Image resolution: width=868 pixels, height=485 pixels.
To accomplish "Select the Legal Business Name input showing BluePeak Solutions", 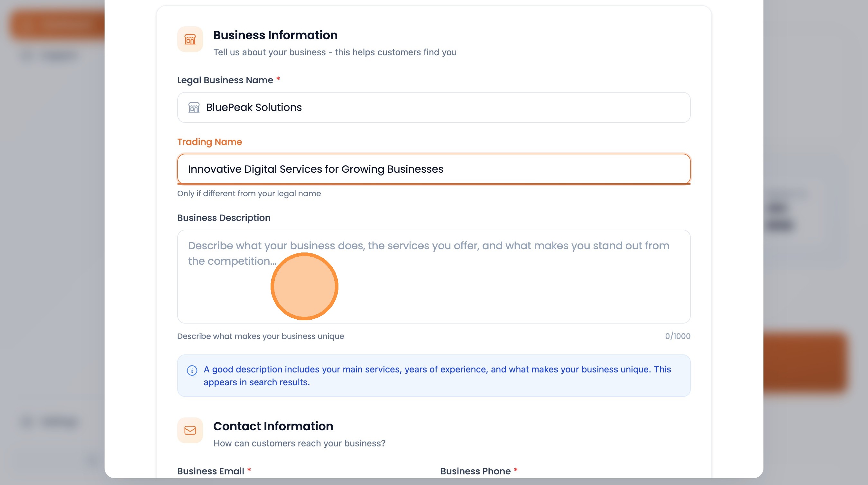I will (x=434, y=107).
